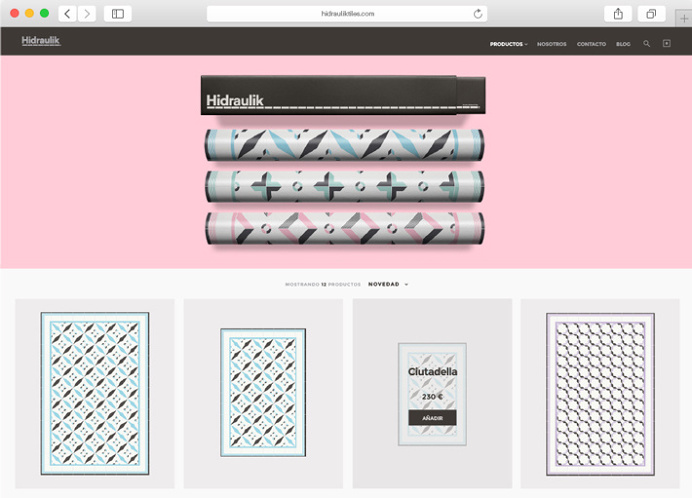Show all tabs overview icon
The width and height of the screenshot is (692, 498).
pos(650,14)
